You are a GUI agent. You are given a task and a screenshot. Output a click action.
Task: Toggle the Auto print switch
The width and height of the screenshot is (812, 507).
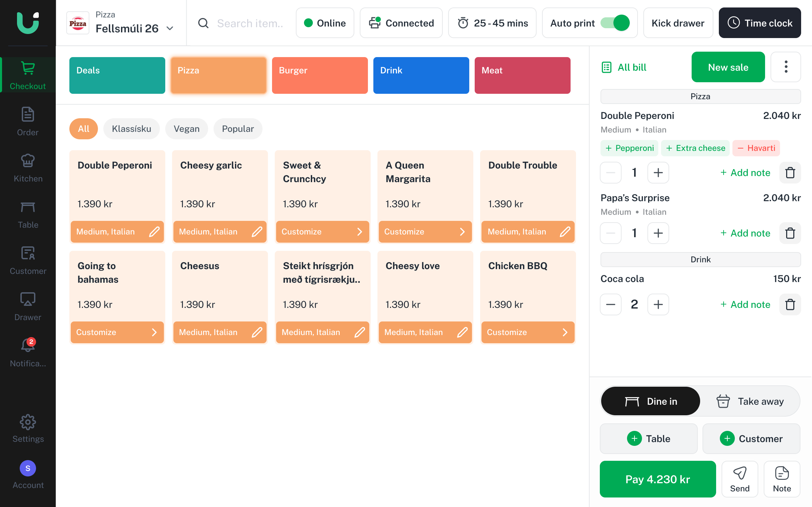[615, 23]
